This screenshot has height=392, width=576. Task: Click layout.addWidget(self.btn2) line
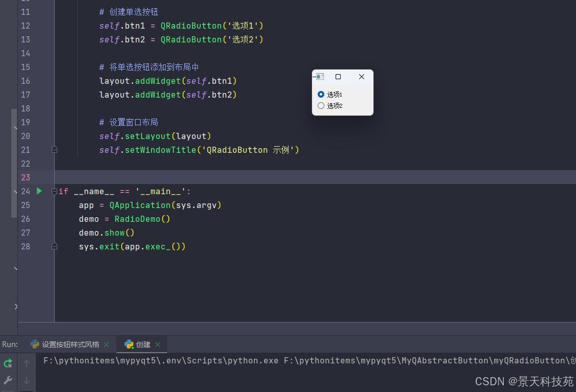click(x=168, y=95)
